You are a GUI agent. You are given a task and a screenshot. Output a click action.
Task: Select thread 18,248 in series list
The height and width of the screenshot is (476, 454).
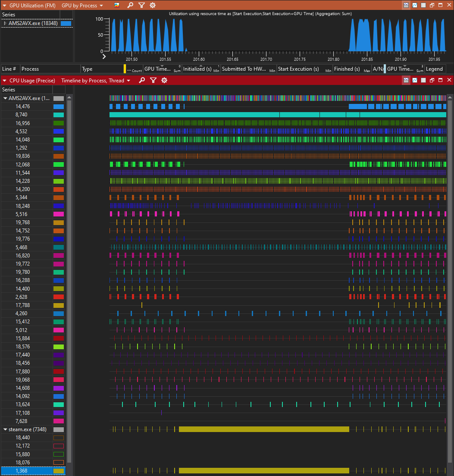pyautogui.click(x=23, y=206)
